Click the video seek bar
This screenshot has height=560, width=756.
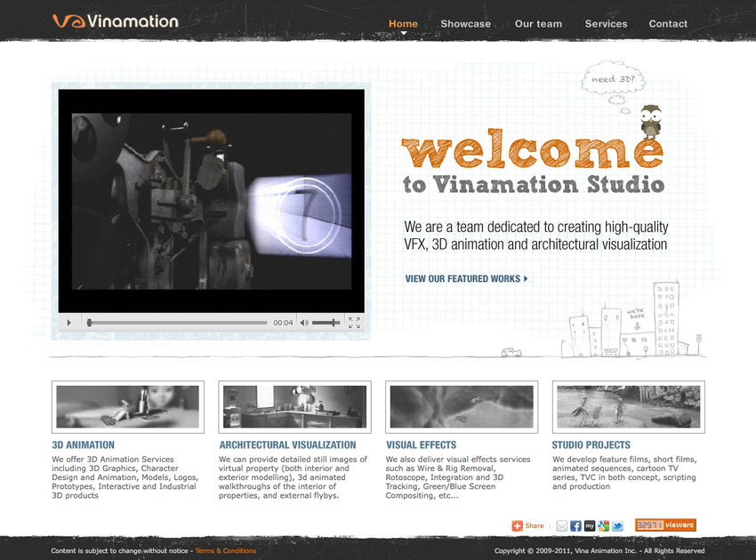point(177,323)
